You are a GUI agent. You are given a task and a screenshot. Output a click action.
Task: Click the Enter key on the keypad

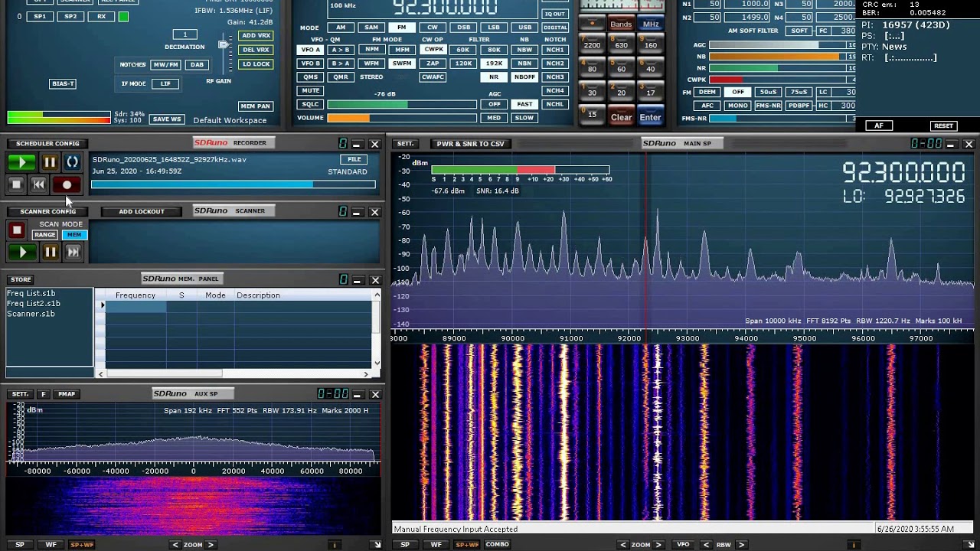[650, 117]
